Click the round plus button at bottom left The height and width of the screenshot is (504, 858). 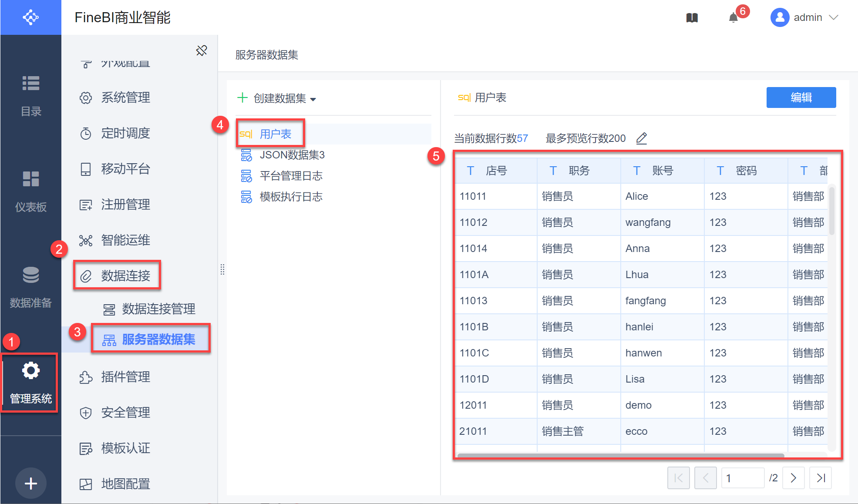click(30, 483)
